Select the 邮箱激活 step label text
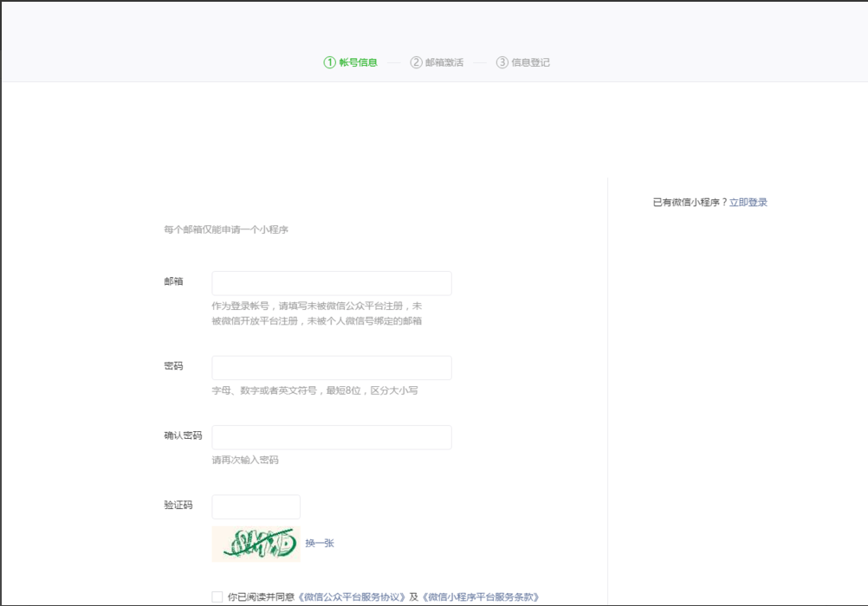This screenshot has height=606, width=868. tap(444, 61)
